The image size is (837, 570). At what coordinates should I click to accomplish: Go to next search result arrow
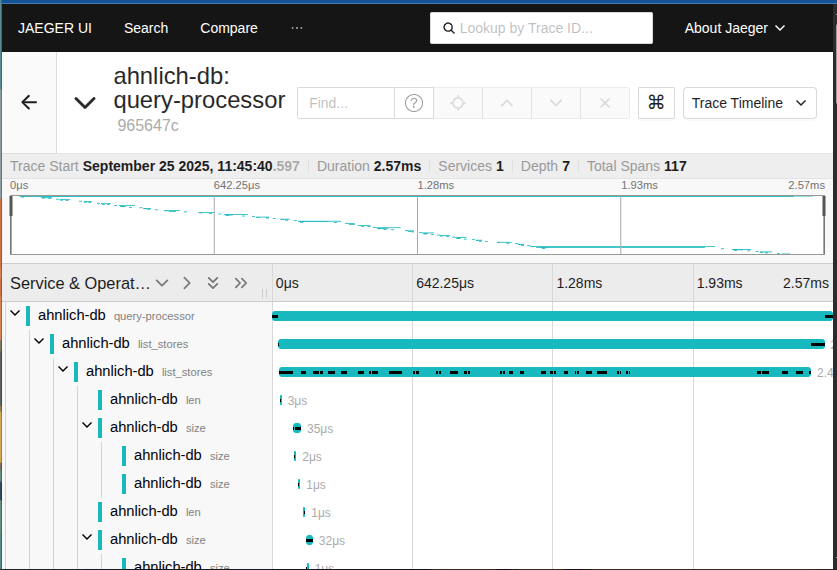point(556,103)
